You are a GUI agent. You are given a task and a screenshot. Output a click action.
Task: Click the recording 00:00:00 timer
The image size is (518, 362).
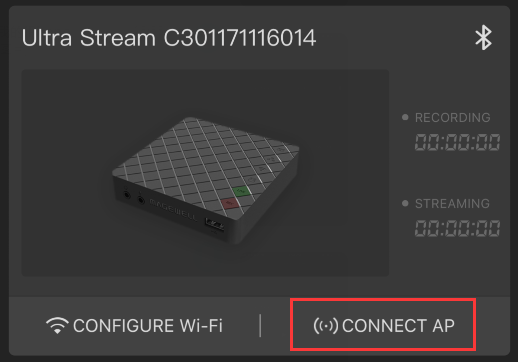point(457,142)
